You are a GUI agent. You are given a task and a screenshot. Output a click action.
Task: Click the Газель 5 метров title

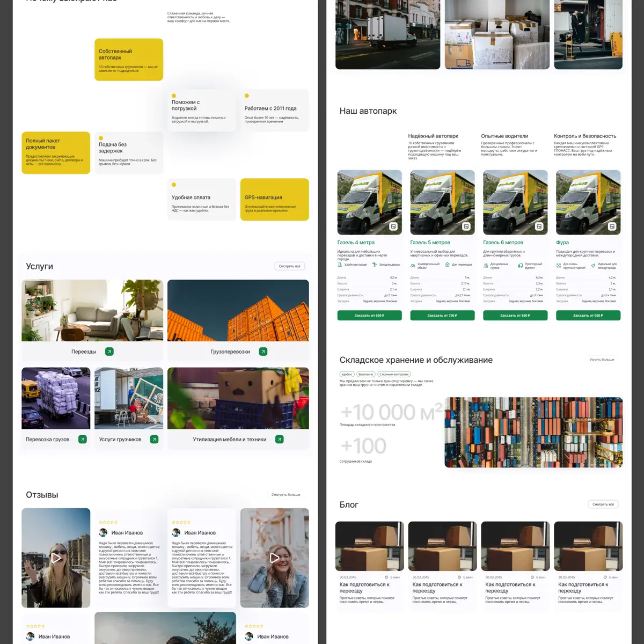coord(430,243)
